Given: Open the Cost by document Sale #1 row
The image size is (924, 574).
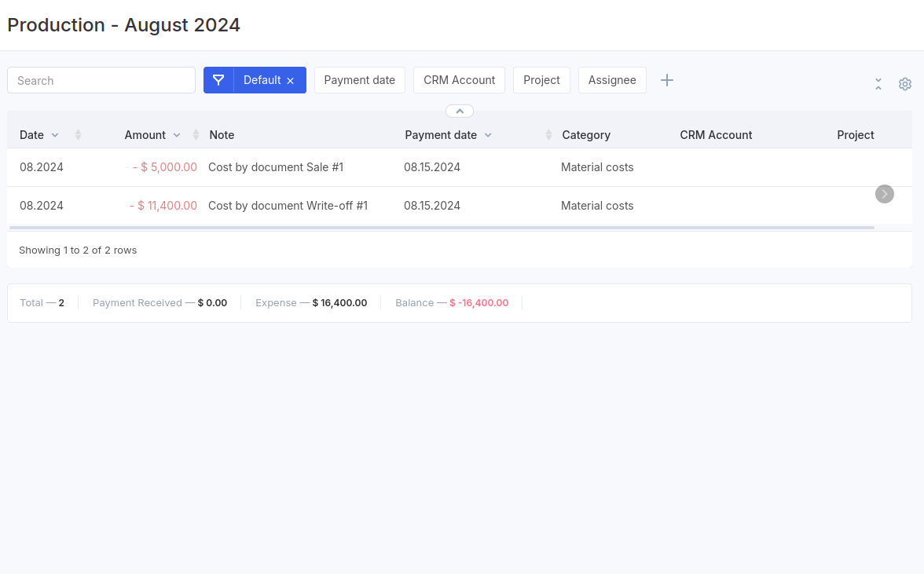Looking at the screenshot, I should [276, 167].
